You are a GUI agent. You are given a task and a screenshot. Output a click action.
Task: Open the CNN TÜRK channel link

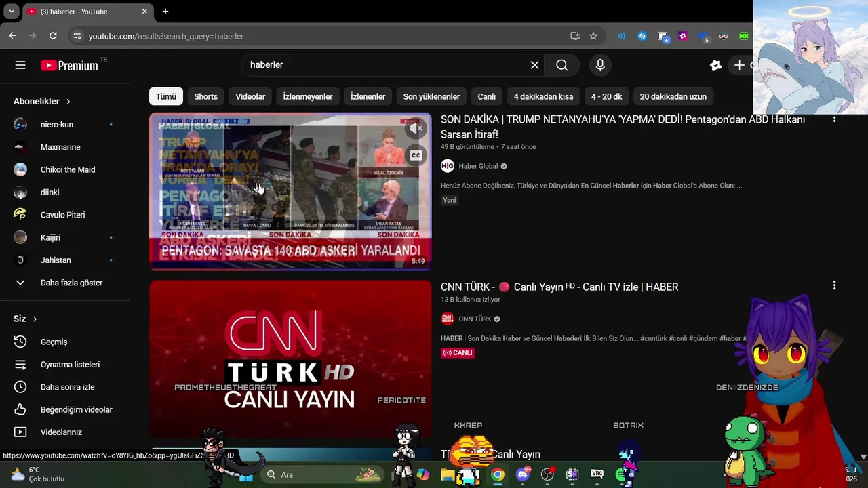point(475,319)
